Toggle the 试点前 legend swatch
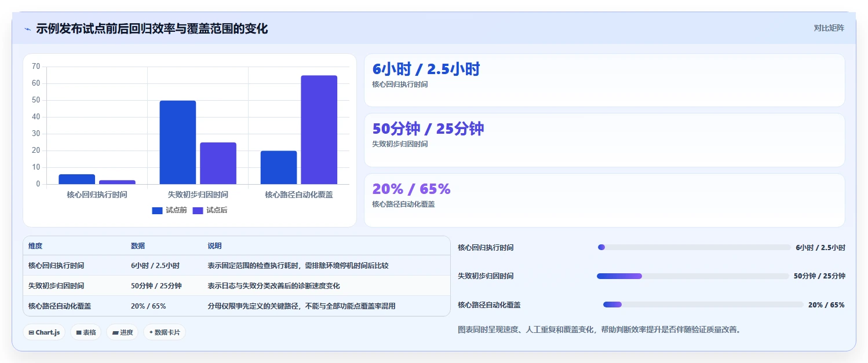 (x=157, y=210)
